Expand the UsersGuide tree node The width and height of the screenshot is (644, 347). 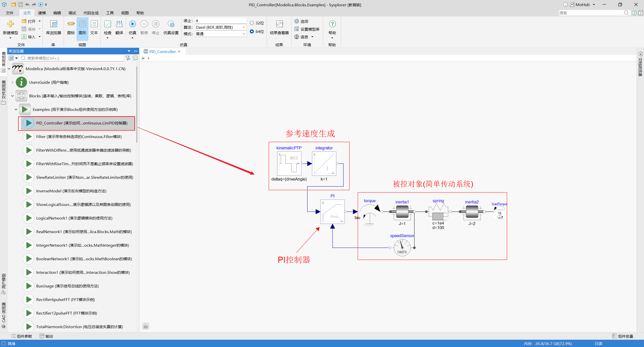tap(13, 82)
